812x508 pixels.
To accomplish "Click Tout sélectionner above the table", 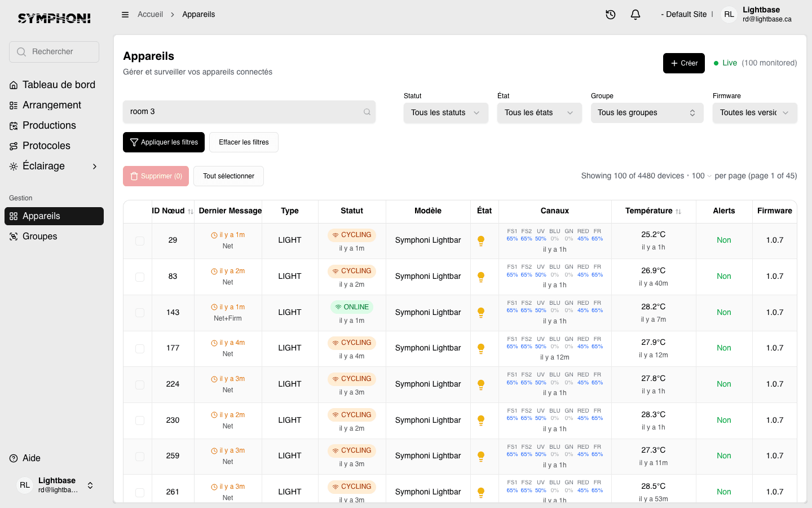I will 228,176.
